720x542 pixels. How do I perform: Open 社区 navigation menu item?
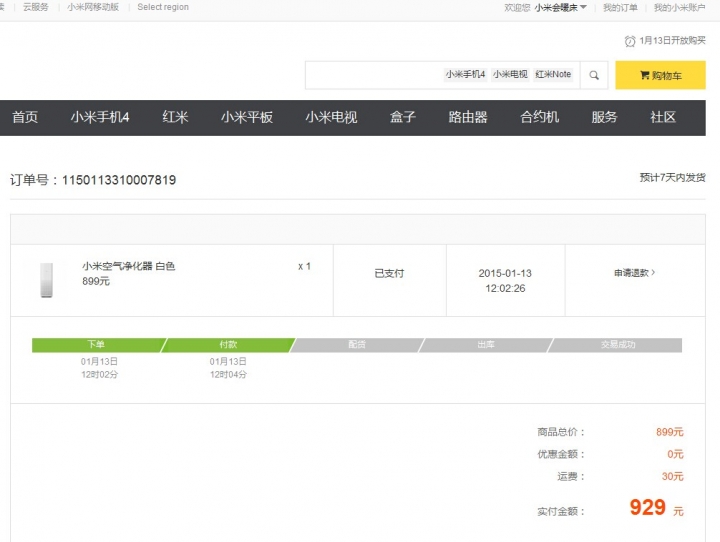pyautogui.click(x=663, y=117)
